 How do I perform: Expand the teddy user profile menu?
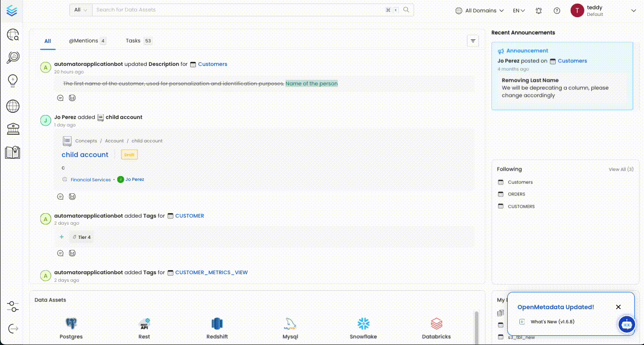pyautogui.click(x=632, y=11)
